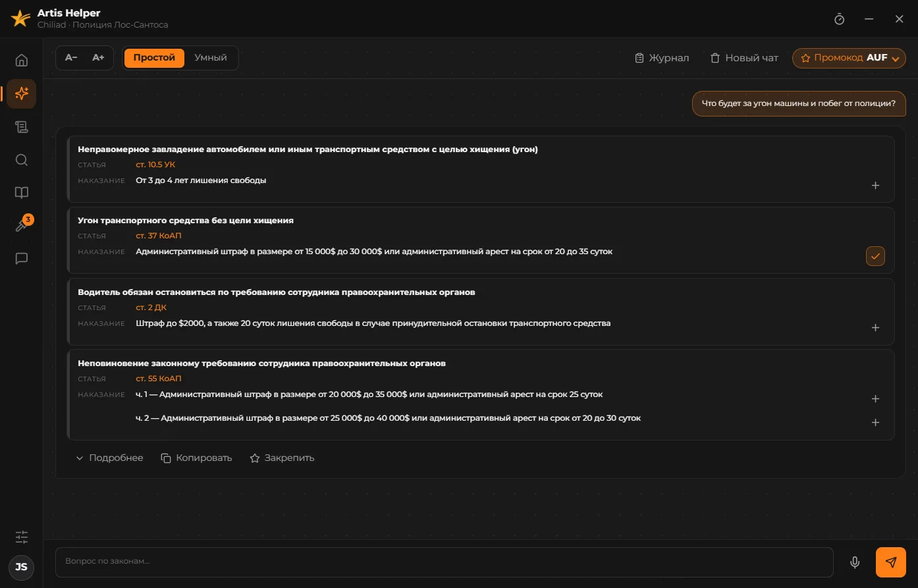The height and width of the screenshot is (588, 918).
Task: Open the ст. 10.5 УК article link
Action: (155, 165)
